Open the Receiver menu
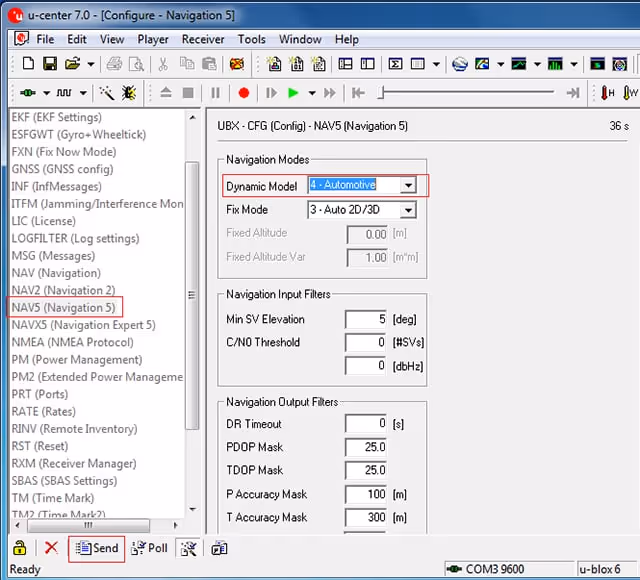Screen dimensions: 640x580 (203, 39)
